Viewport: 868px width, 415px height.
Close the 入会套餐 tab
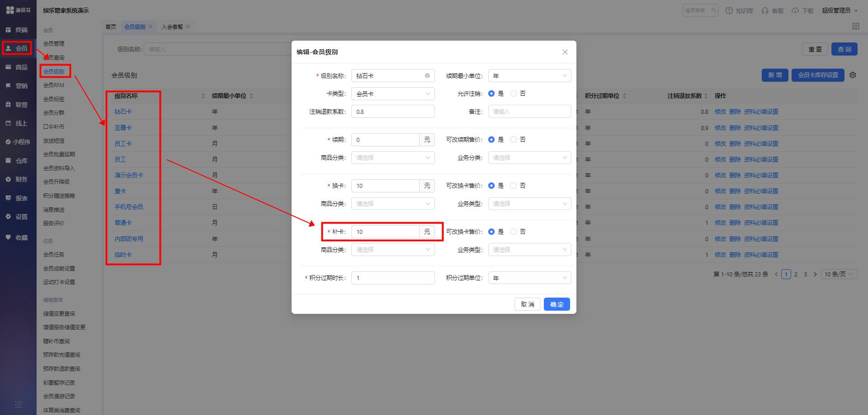click(188, 27)
